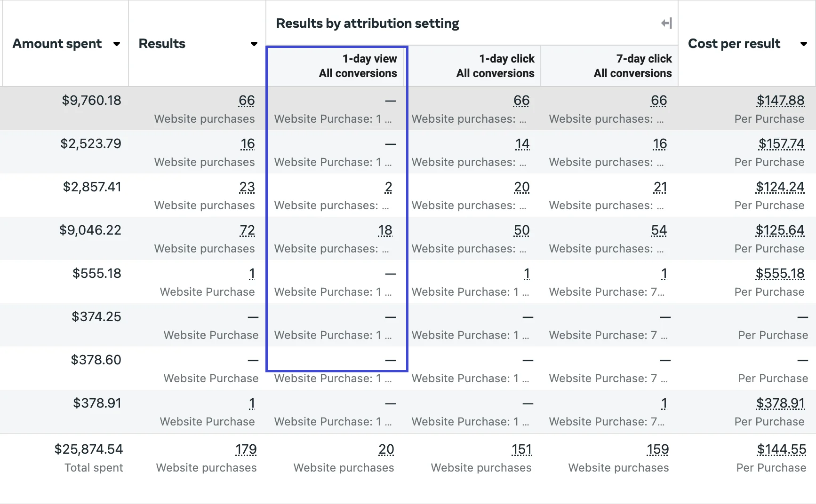The width and height of the screenshot is (816, 504).
Task: Open the $147.88 Per Purchase link
Action: [780, 100]
